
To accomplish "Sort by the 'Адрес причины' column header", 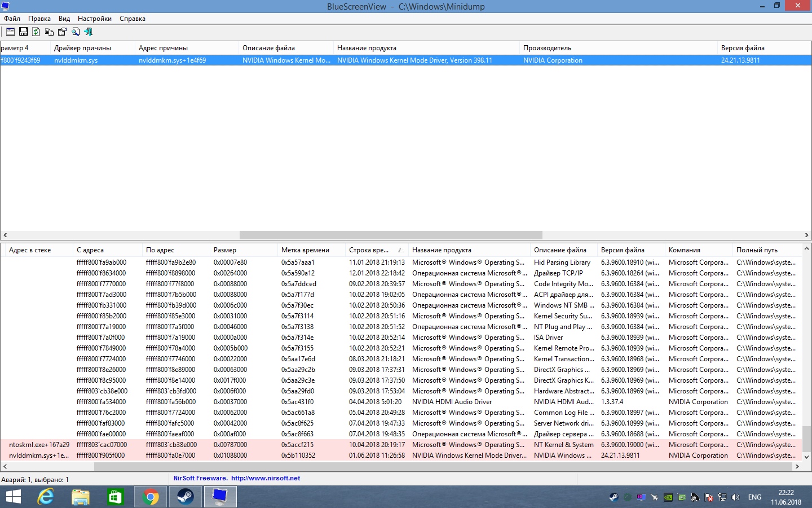I will 187,48.
